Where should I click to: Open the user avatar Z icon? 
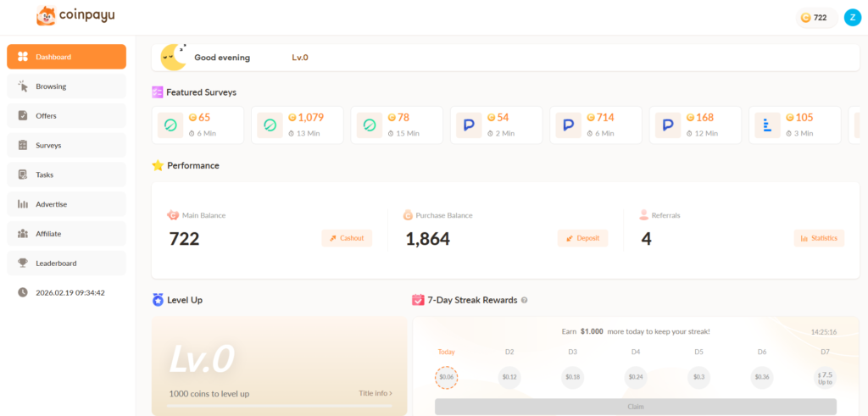pos(852,18)
